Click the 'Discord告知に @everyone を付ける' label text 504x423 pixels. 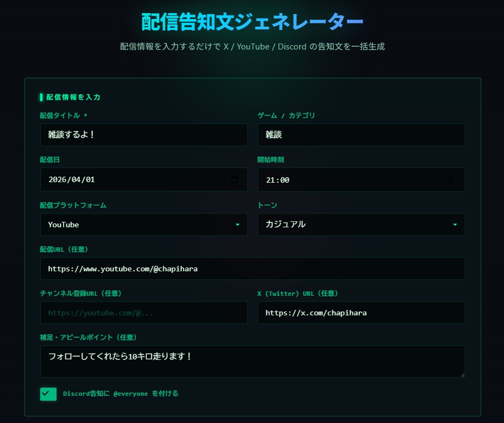120,394
